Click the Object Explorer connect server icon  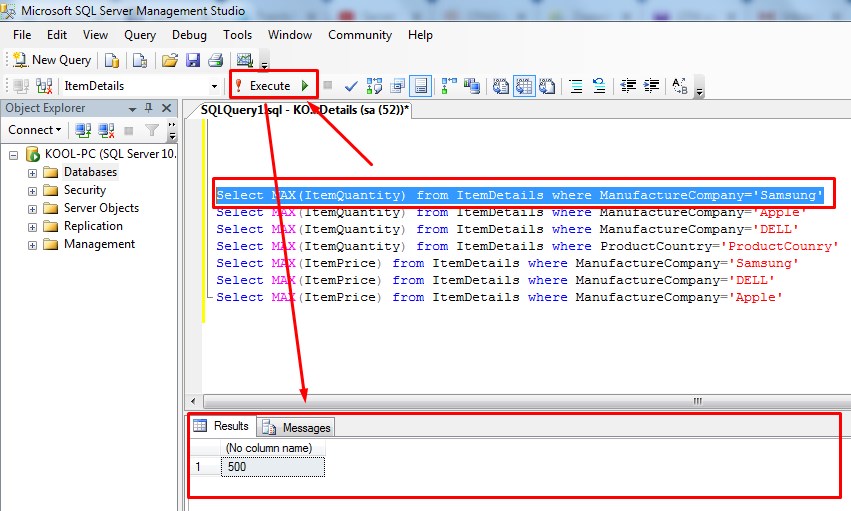pos(83,130)
